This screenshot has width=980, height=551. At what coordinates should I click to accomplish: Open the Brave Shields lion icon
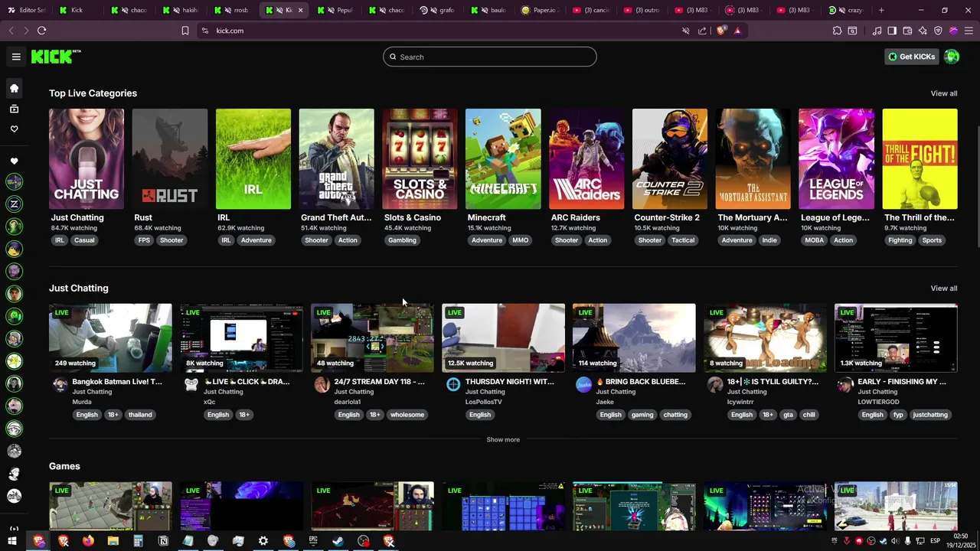pos(721,31)
